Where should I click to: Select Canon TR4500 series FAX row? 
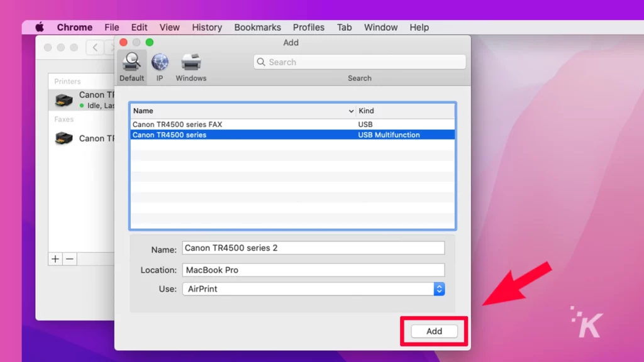pyautogui.click(x=292, y=124)
